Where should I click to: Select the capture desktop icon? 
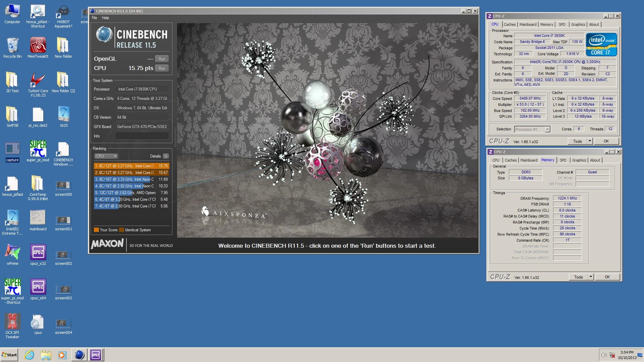(x=12, y=152)
